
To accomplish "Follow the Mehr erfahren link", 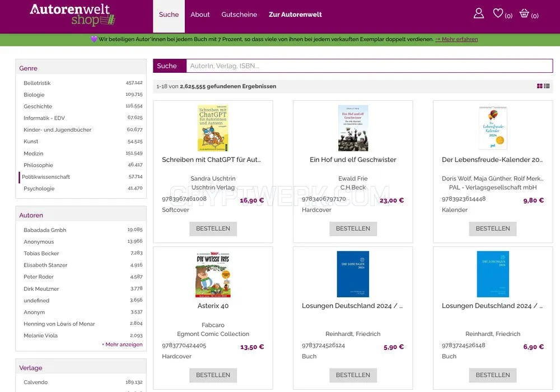I will [456, 39].
